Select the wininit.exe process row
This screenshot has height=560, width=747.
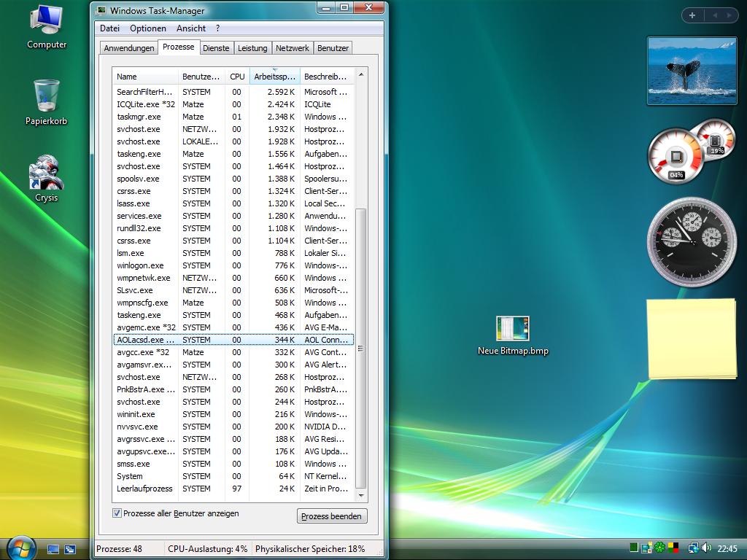tap(233, 414)
